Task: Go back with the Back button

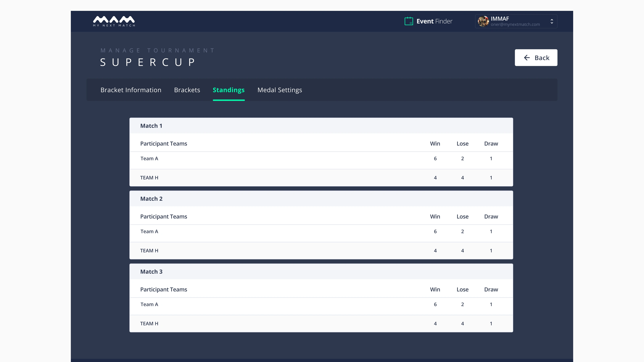Action: (536, 58)
